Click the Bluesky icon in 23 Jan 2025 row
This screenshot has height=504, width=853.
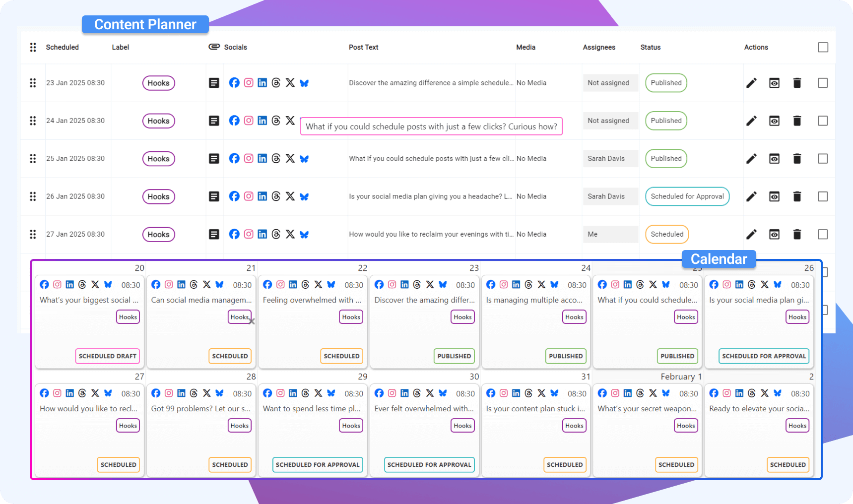click(304, 83)
